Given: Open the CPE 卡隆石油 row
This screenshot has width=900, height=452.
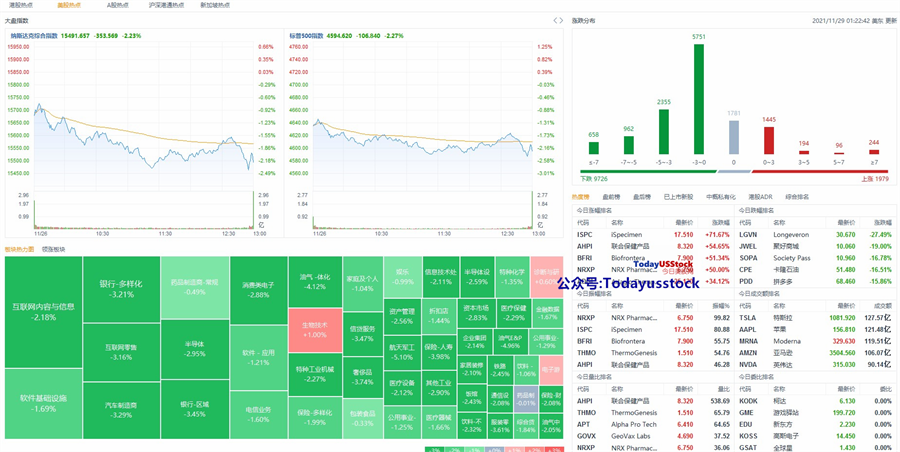Looking at the screenshot, I should (816, 269).
